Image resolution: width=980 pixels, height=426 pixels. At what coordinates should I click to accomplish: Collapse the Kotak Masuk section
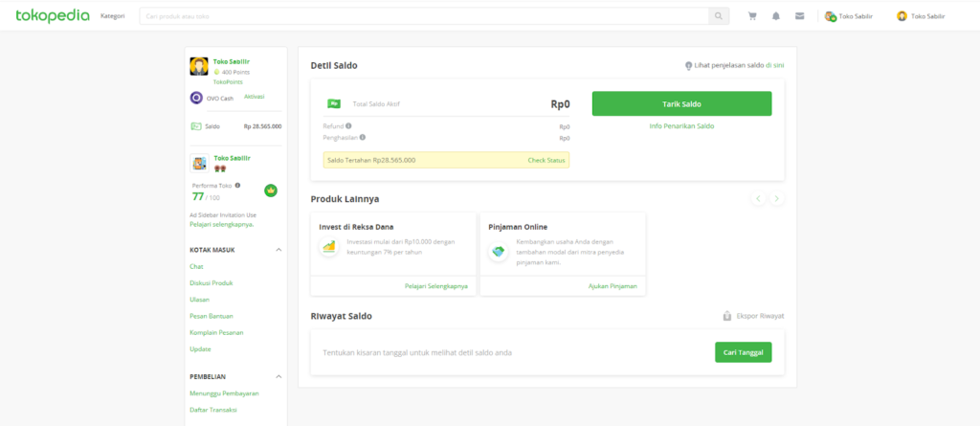click(x=278, y=250)
